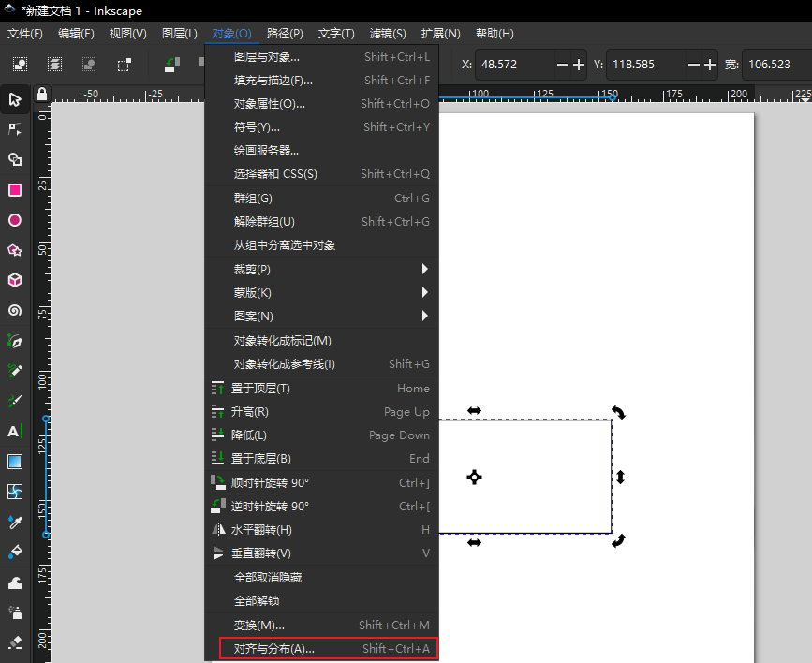This screenshot has width=812, height=663.
Task: Open the 扩展(N) menu
Action: [x=441, y=34]
